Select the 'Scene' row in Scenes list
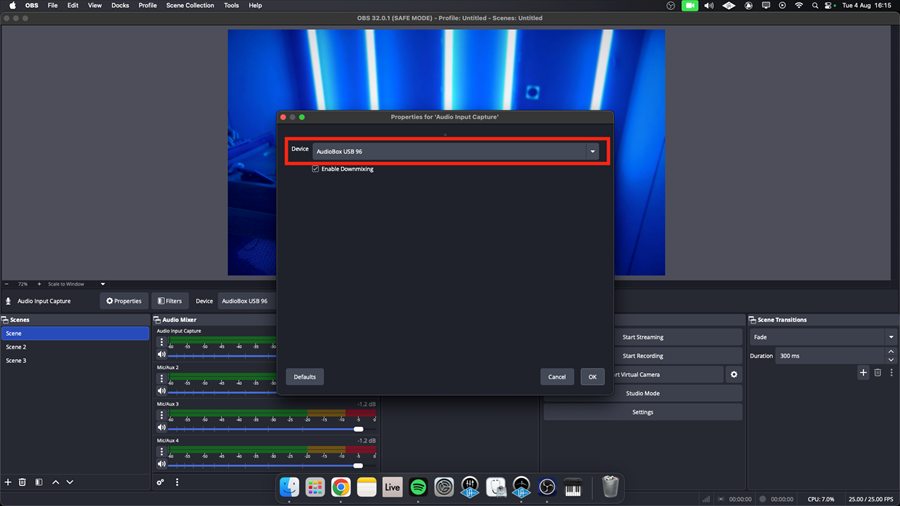Screen dimensions: 900x506 pyautogui.click(x=75, y=333)
